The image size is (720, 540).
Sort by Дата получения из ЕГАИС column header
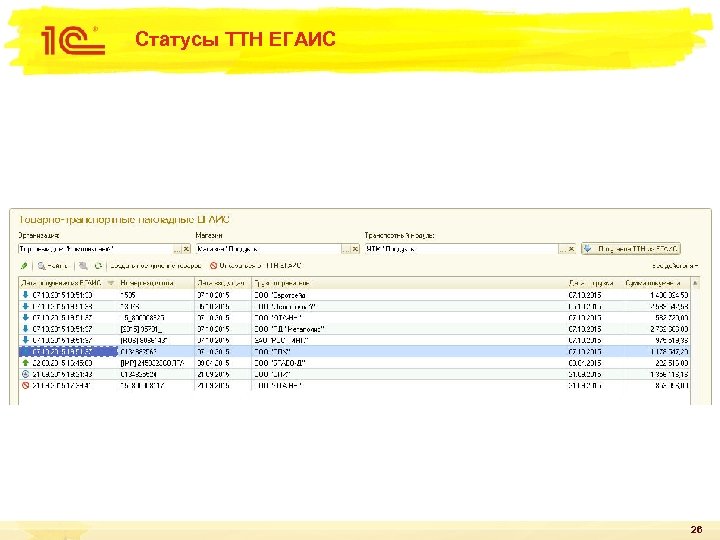pos(62,283)
